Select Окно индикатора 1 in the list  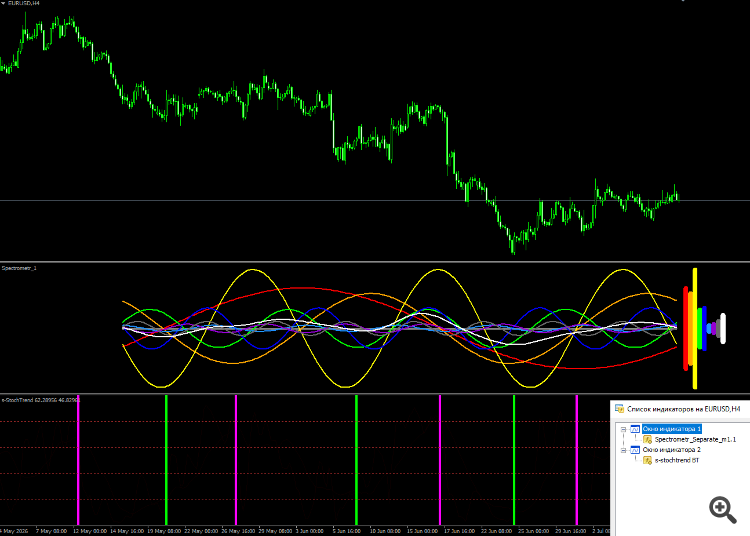pos(672,429)
